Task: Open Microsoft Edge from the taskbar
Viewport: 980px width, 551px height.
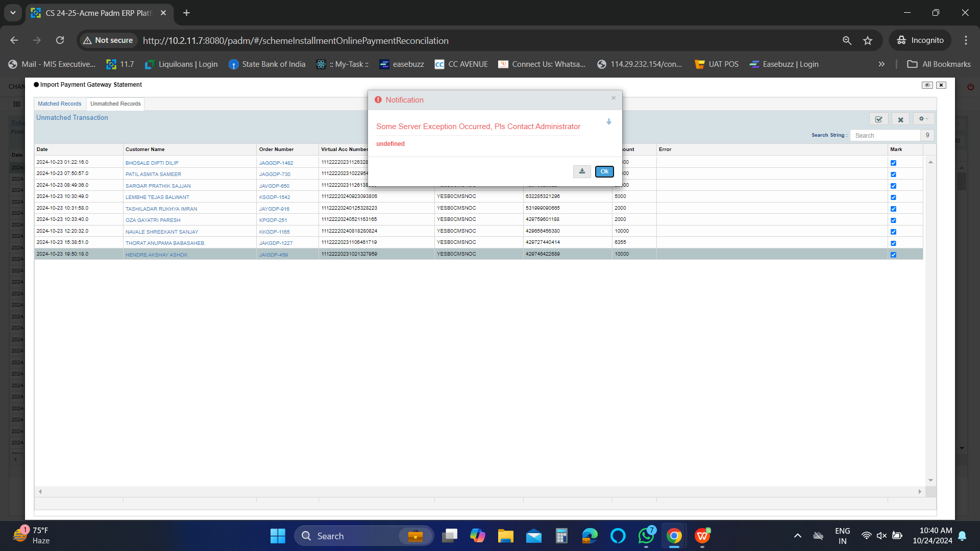Action: (590, 536)
